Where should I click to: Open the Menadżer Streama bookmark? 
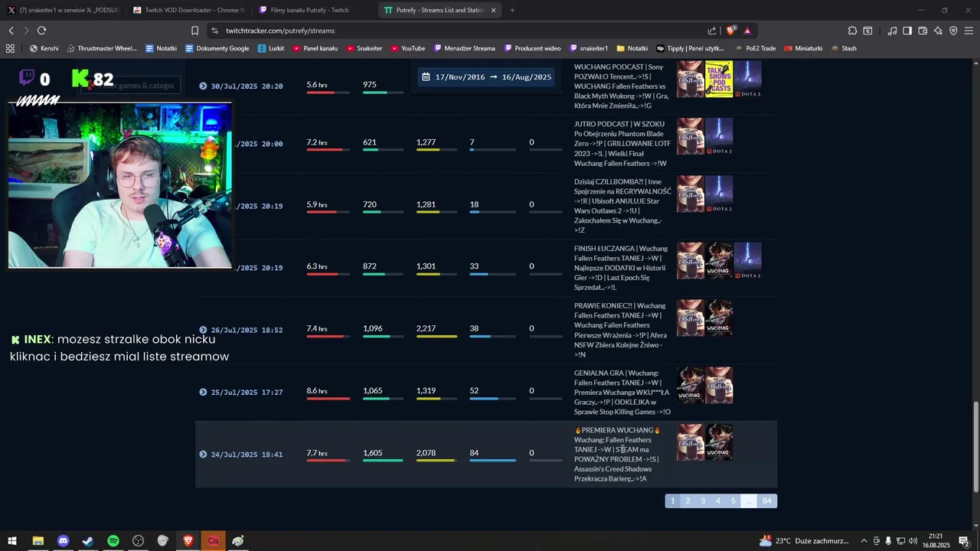463,48
